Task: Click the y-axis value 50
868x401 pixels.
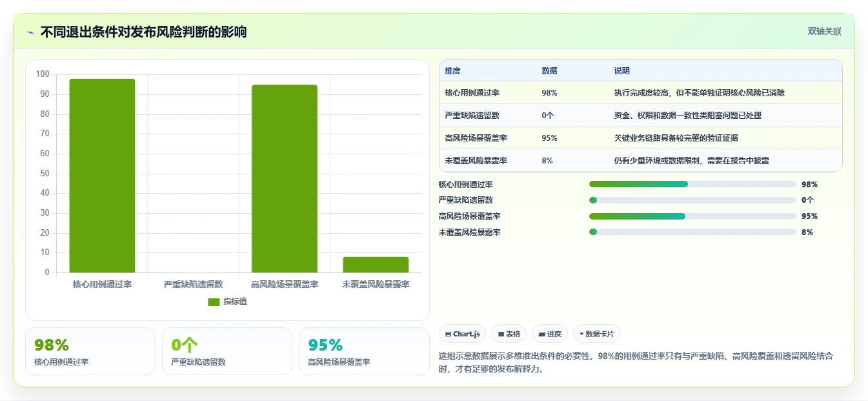Action: click(x=45, y=173)
